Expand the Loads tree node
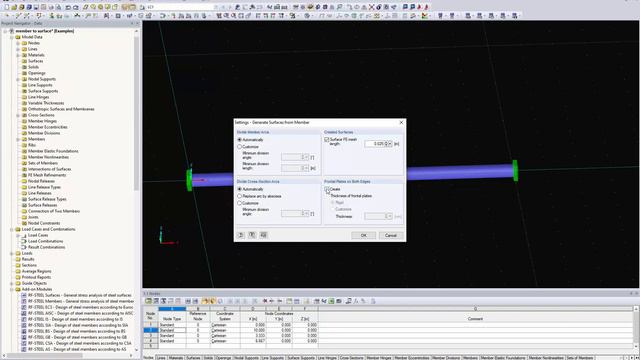 tap(12, 253)
